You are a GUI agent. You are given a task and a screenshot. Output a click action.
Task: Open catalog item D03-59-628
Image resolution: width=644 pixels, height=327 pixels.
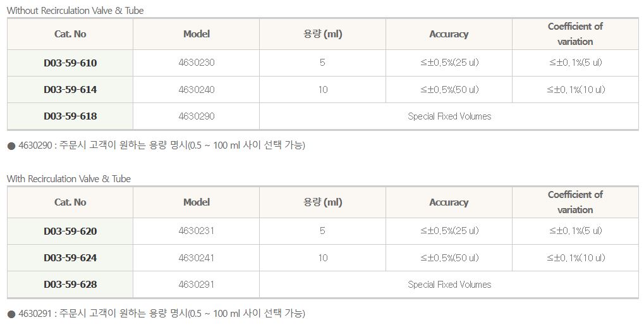click(70, 285)
